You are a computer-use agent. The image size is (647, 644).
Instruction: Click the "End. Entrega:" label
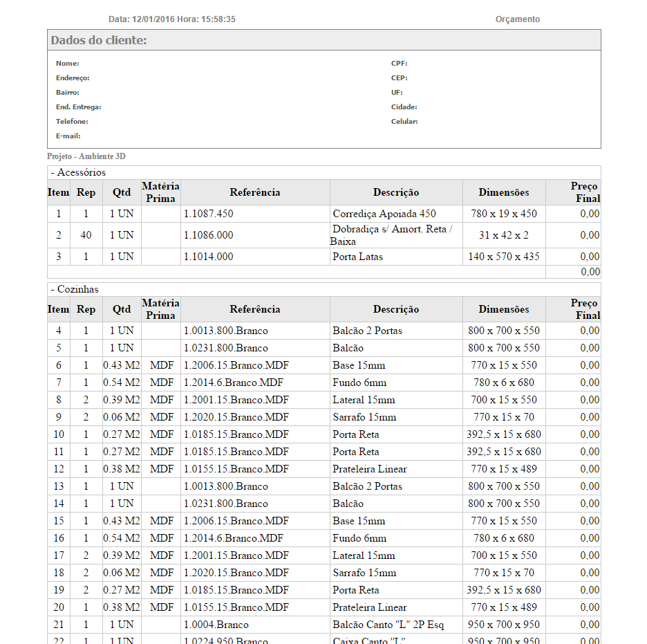(79, 107)
